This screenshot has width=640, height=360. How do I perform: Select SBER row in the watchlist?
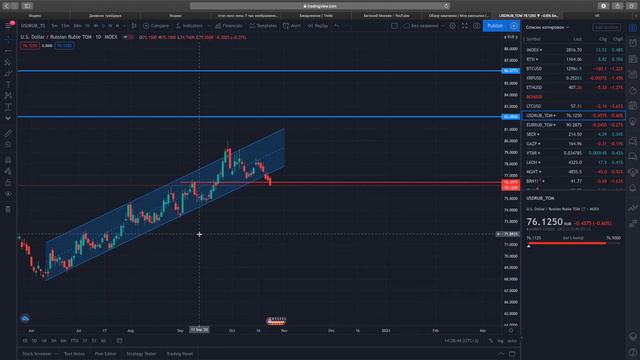(x=574, y=134)
